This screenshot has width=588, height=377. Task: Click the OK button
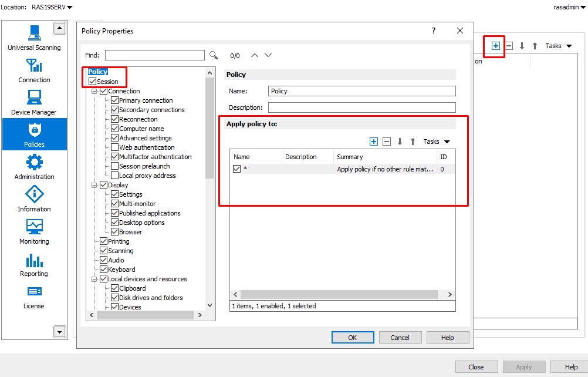[352, 338]
